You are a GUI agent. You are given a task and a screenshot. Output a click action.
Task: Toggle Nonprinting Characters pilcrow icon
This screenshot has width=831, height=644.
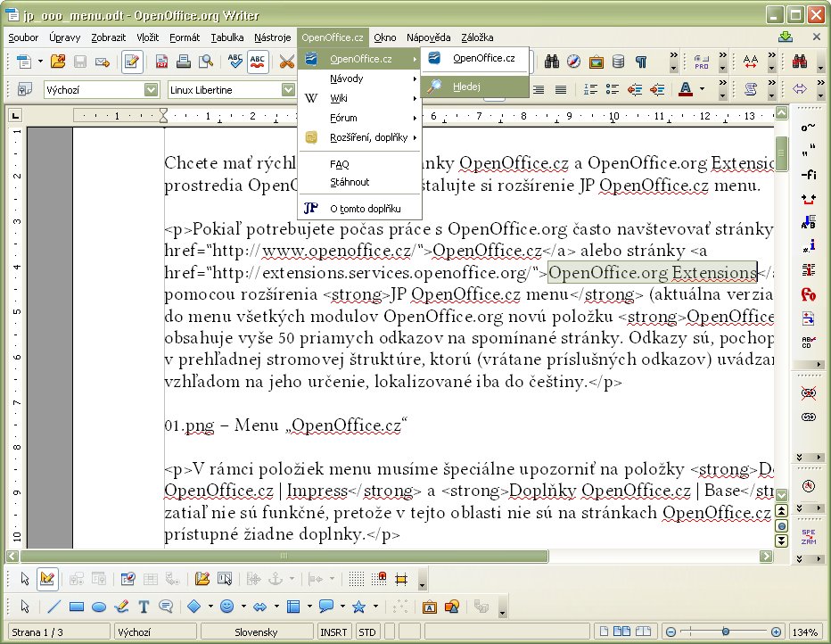641,62
